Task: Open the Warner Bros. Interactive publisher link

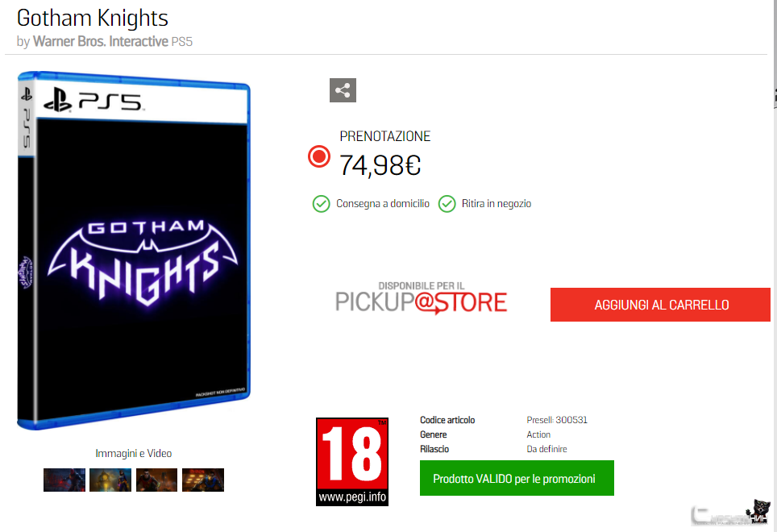Action: pyautogui.click(x=101, y=41)
